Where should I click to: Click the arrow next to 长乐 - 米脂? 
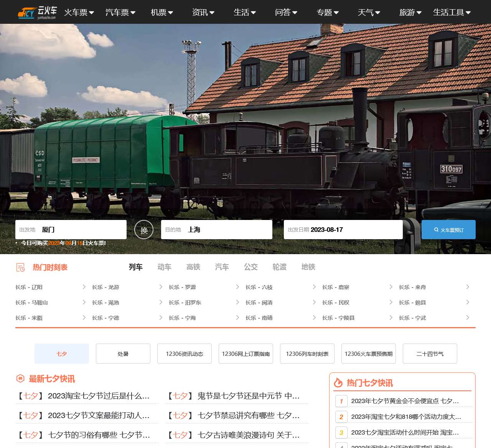click(84, 317)
